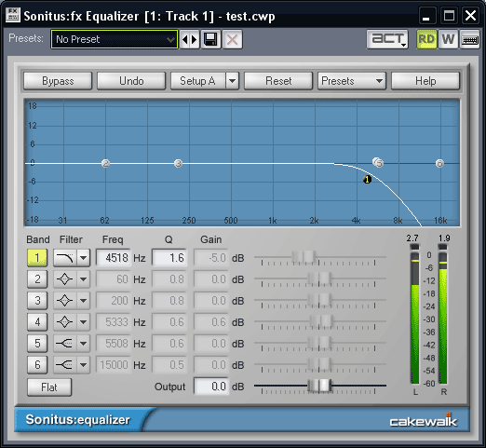The height and width of the screenshot is (448, 486).
Task: Toggle automation write W button
Action: (x=448, y=39)
